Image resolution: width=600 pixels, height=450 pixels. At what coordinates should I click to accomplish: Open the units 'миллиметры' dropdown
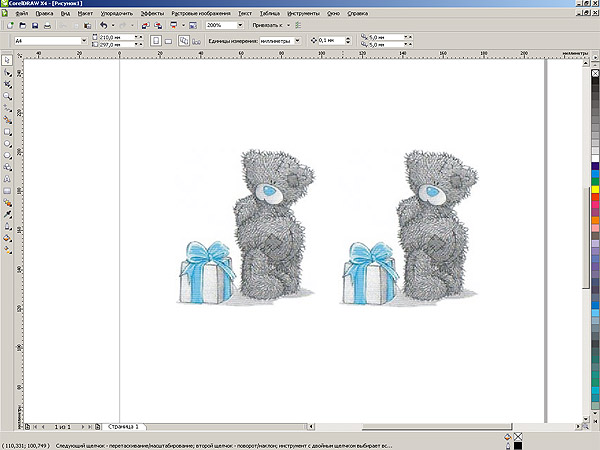[297, 41]
